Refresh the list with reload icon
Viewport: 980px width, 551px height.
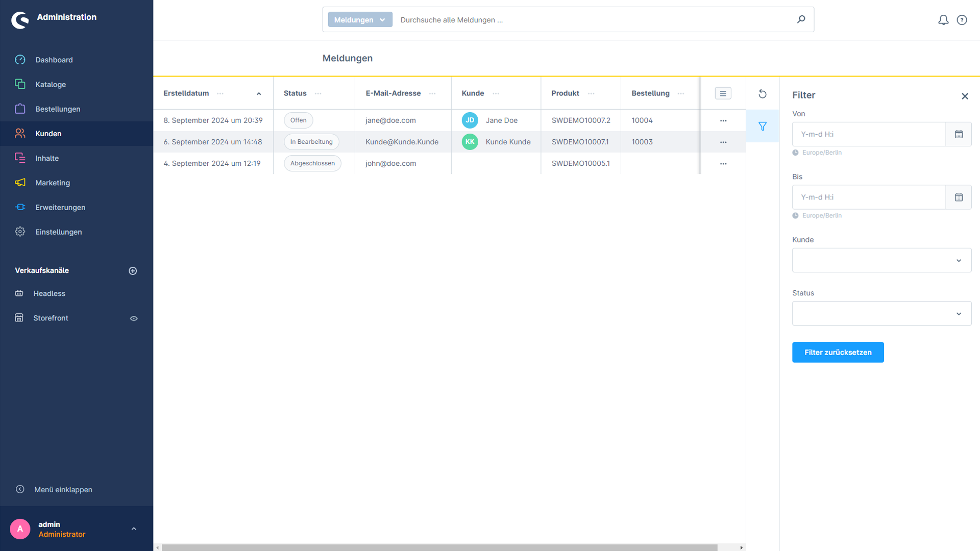pyautogui.click(x=762, y=93)
